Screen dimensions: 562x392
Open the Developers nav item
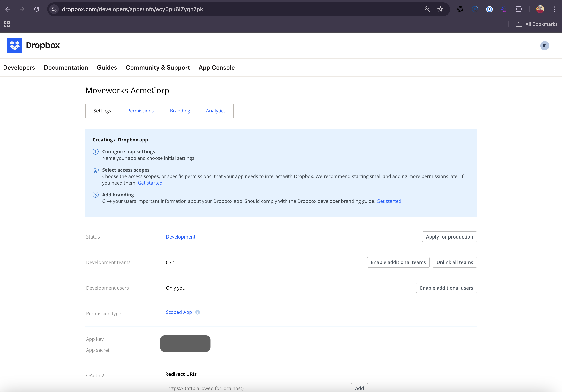pyautogui.click(x=19, y=67)
